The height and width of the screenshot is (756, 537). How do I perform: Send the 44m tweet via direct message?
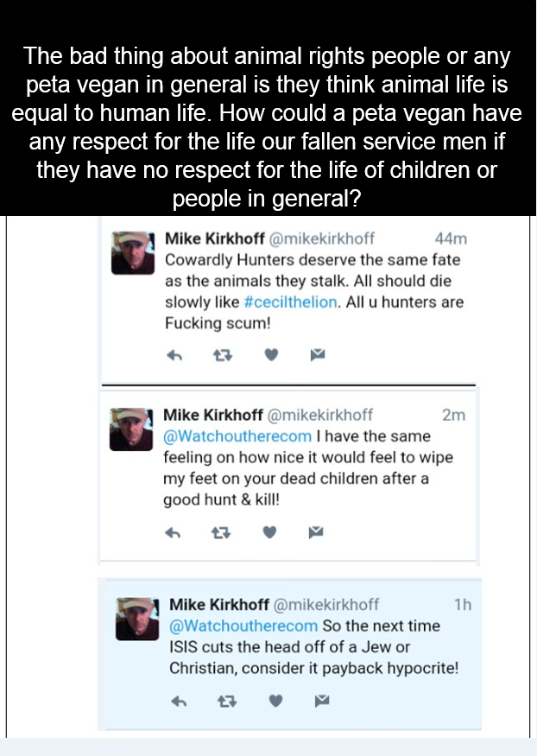pos(317,354)
